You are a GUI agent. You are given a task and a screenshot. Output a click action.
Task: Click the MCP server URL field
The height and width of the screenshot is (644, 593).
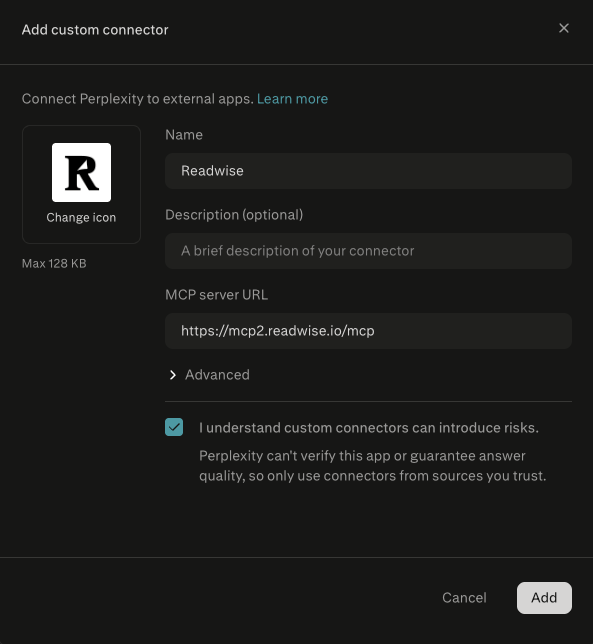368,331
